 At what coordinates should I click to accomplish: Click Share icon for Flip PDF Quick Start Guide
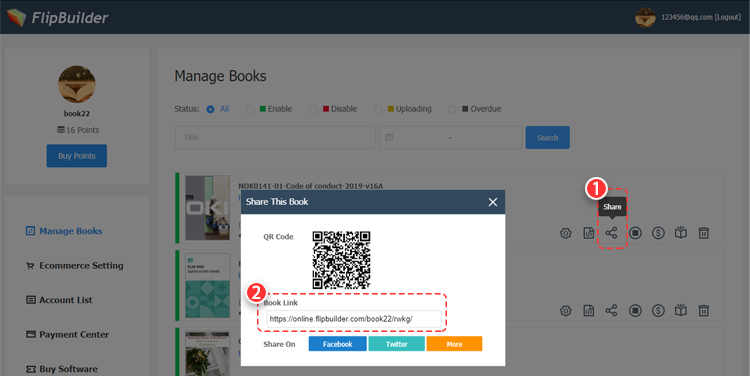tap(611, 310)
